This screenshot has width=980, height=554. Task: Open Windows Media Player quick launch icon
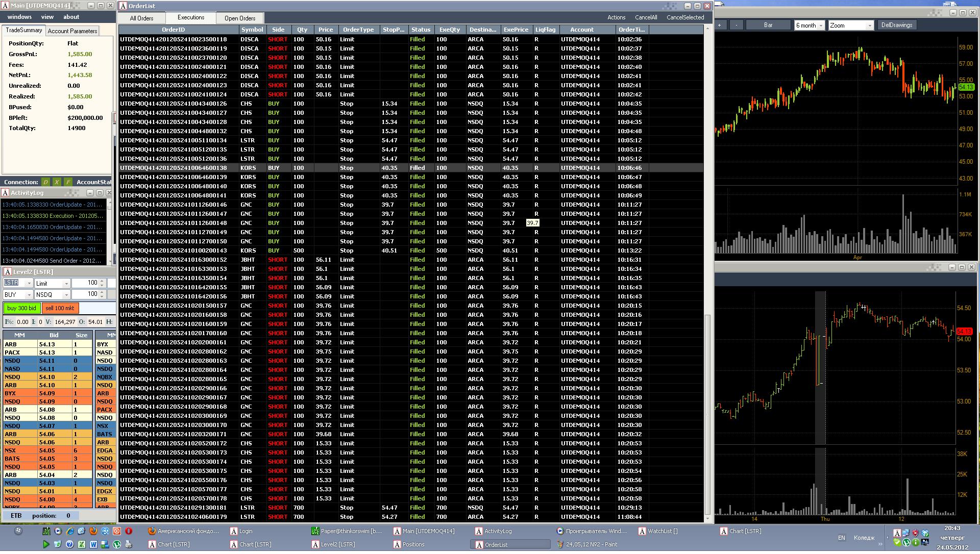58,531
